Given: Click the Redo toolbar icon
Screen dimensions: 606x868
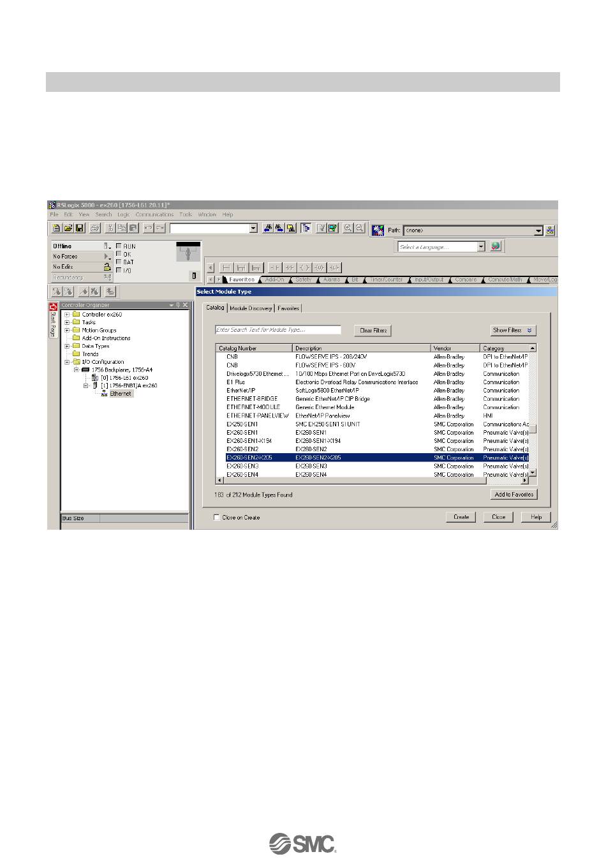Looking at the screenshot, I should click(x=159, y=228).
